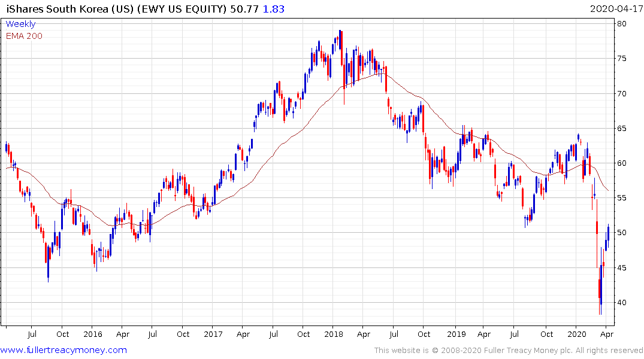
Task: Select the chart title 'iShares South Korea (US)'
Action: [70, 9]
